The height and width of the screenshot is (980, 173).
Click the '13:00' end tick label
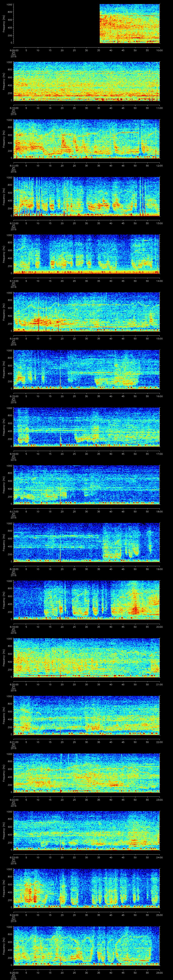[160, 223]
